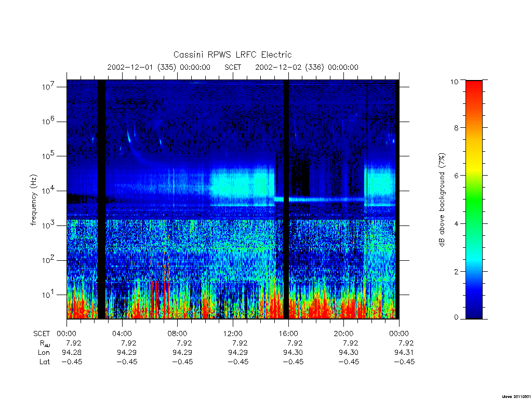Click the 10^7 frequency tick label
The width and height of the screenshot is (532, 399).
[x=48, y=87]
